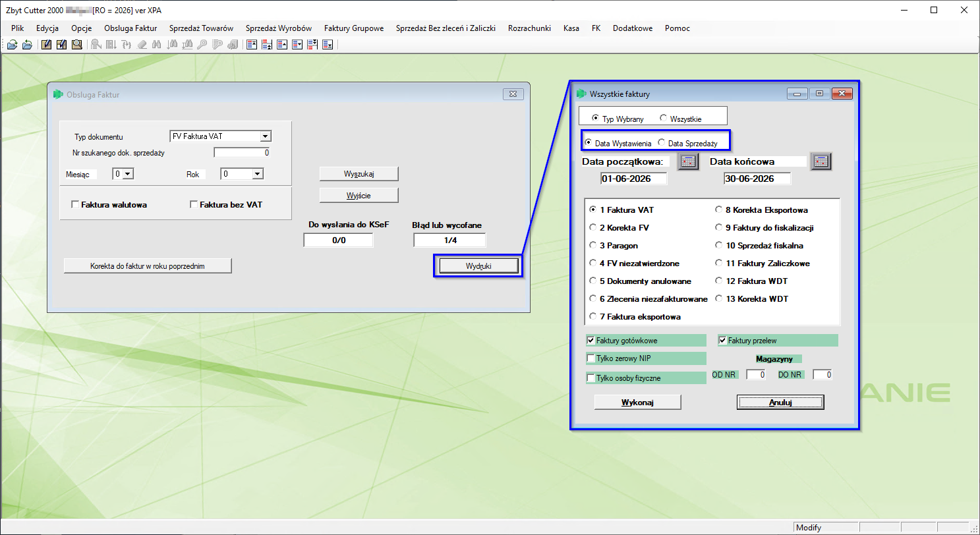Click the greyed eraser icon in the toolbar

(142, 45)
